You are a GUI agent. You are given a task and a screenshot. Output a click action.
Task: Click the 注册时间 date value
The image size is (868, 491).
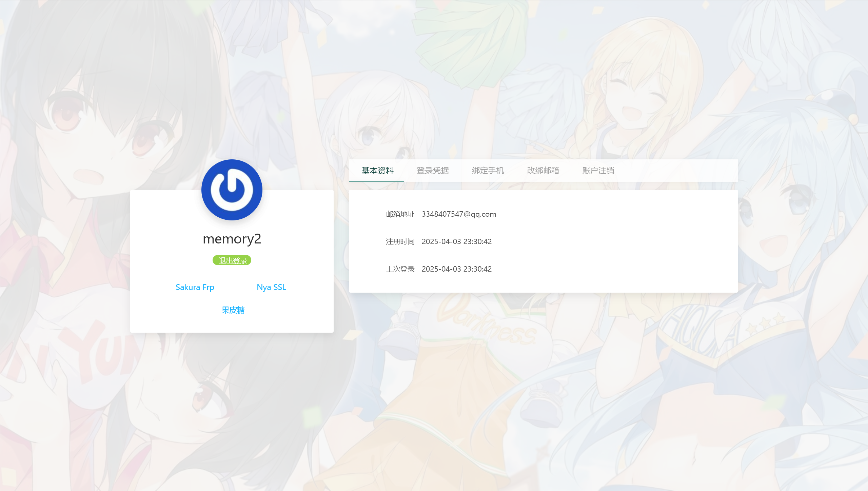tap(457, 242)
